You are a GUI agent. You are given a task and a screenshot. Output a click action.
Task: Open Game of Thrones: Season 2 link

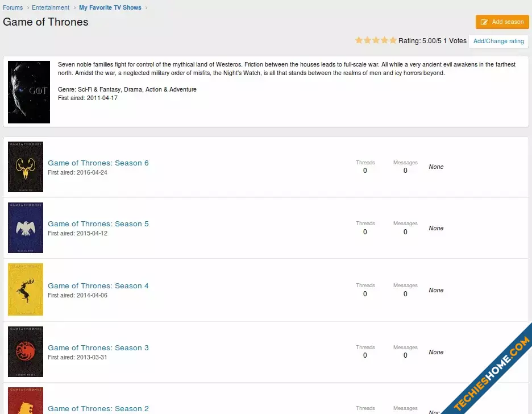point(98,408)
